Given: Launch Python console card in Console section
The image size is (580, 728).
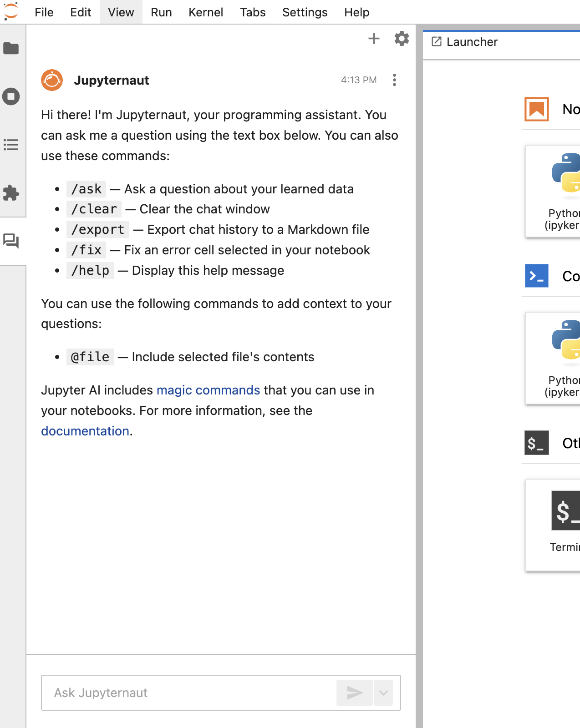Looking at the screenshot, I should (553, 358).
